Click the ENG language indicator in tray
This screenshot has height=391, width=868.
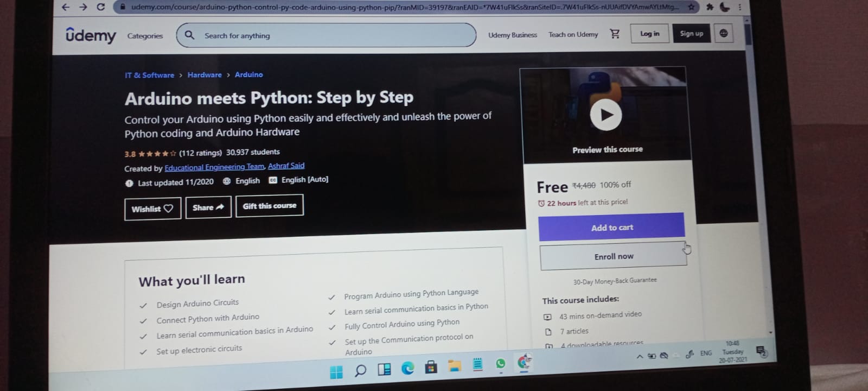(706, 353)
